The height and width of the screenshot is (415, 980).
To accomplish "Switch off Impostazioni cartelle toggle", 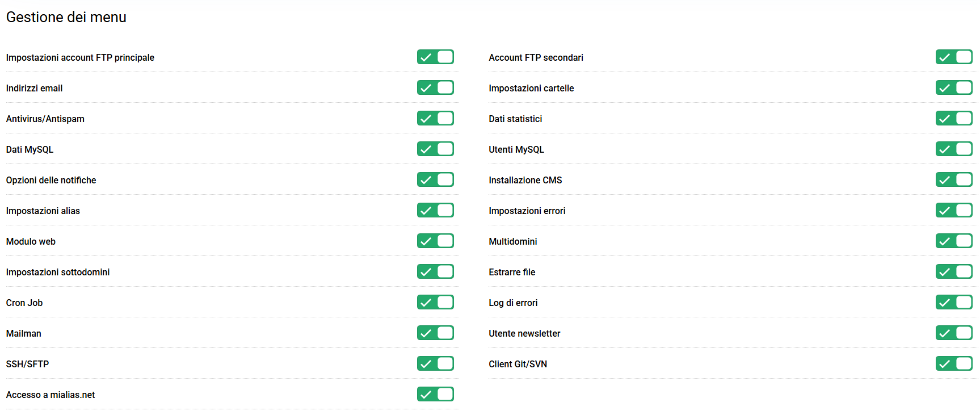I will [x=954, y=88].
